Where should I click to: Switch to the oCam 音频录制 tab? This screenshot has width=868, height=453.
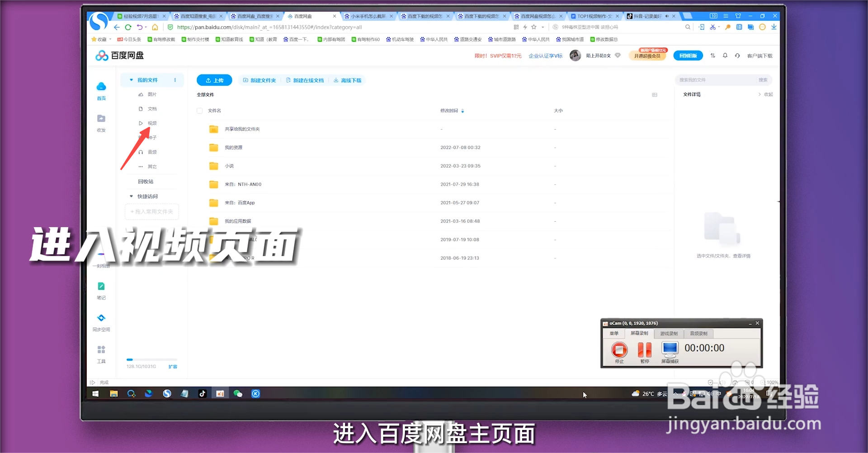click(x=698, y=334)
